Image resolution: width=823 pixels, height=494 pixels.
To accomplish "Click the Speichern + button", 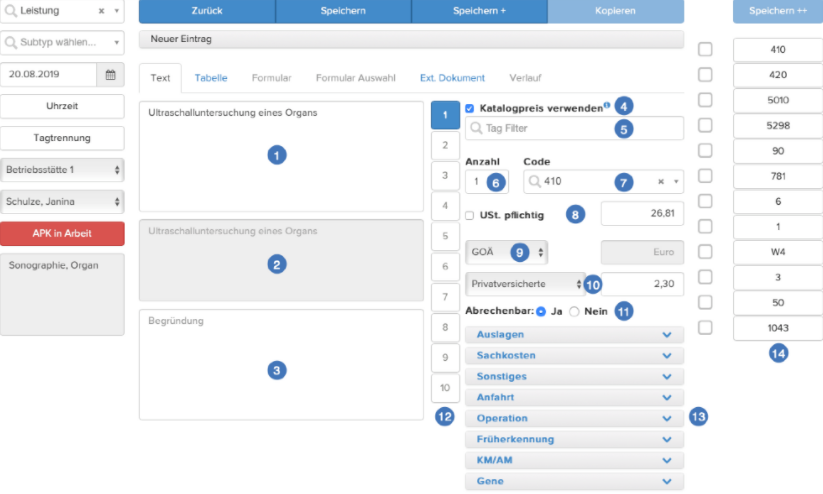I will coord(479,11).
